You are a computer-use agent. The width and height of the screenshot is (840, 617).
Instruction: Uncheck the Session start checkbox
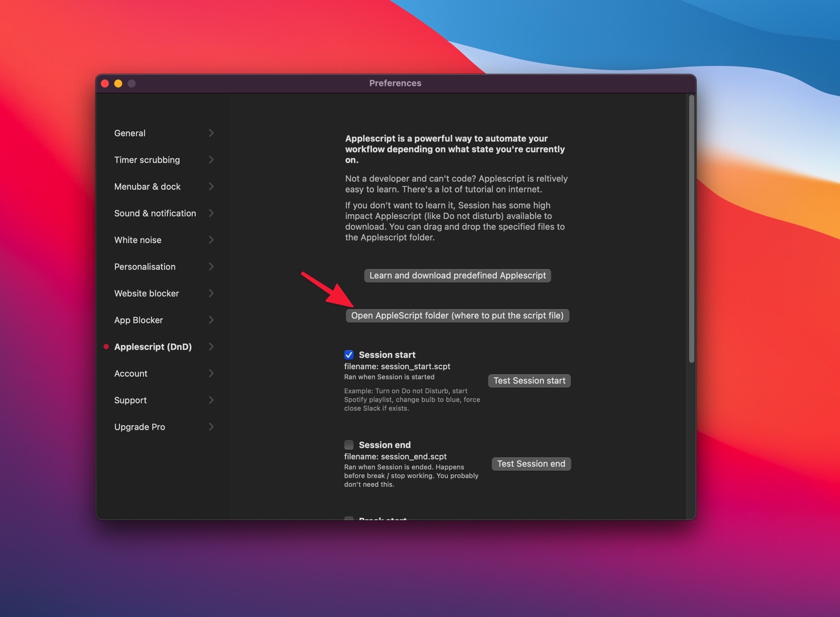click(349, 354)
